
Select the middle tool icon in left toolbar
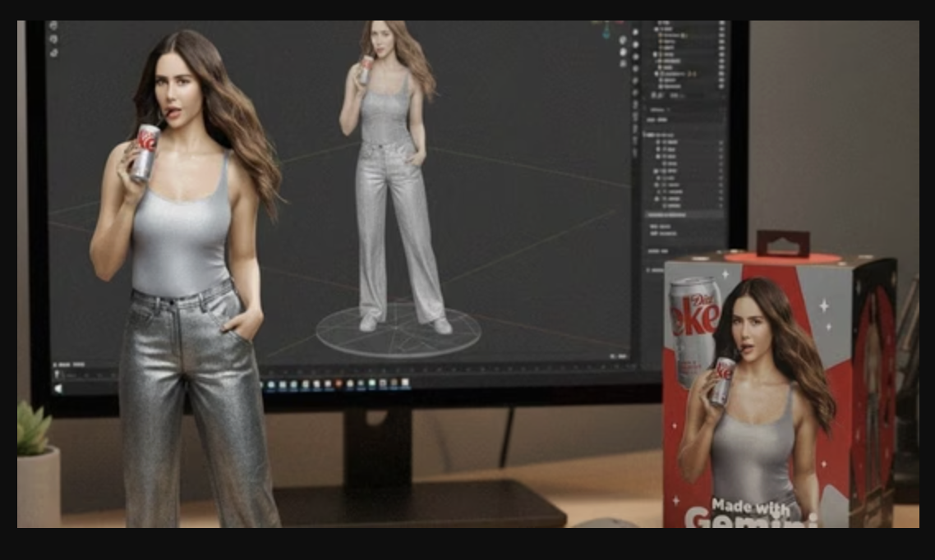tap(53, 39)
